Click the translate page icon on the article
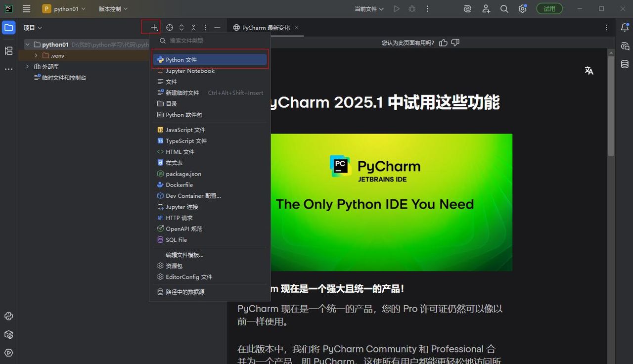The height and width of the screenshot is (364, 633). tap(588, 70)
